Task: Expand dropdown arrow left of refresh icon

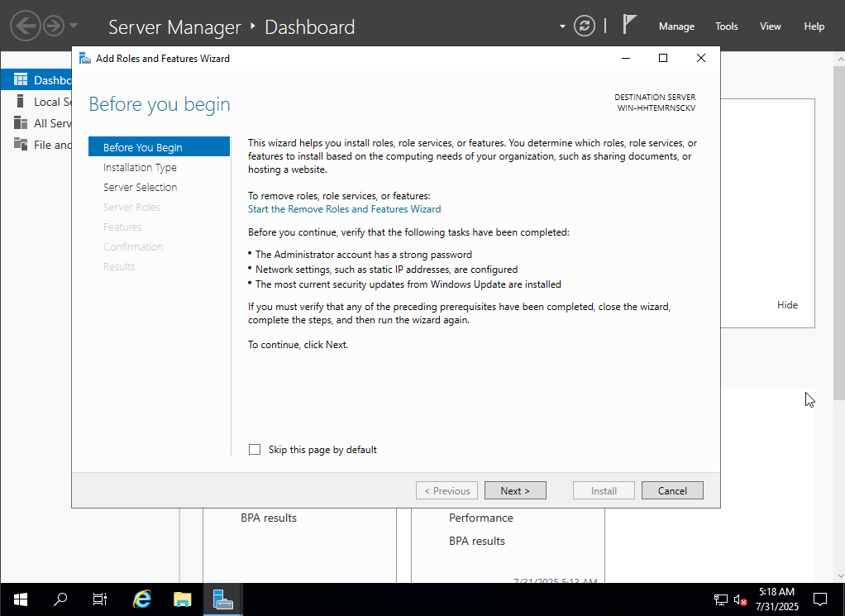Action: (562, 26)
